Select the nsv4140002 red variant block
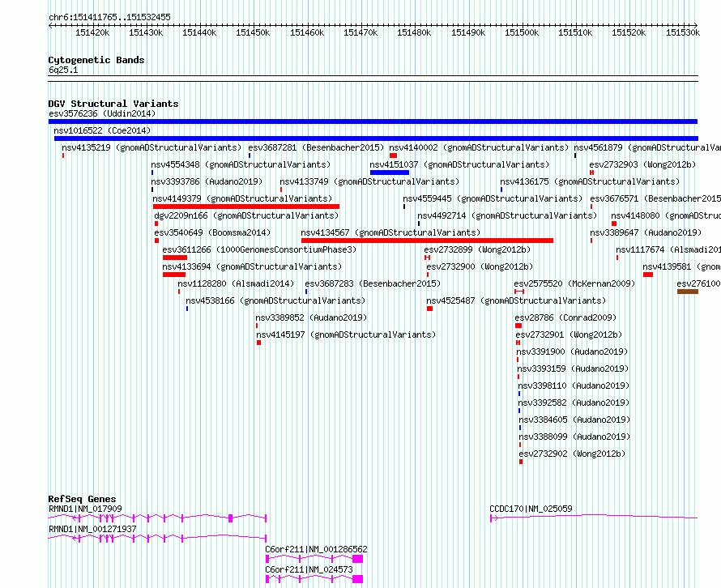 pos(393,156)
